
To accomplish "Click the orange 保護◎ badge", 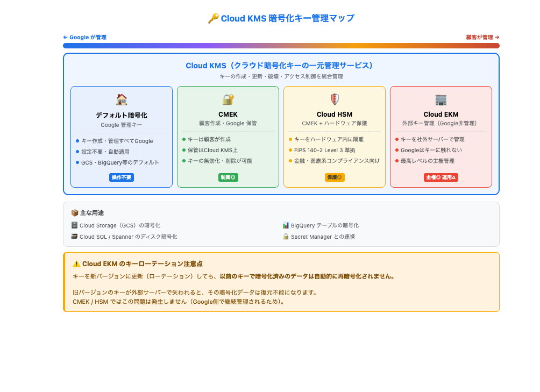I will coord(335,177).
